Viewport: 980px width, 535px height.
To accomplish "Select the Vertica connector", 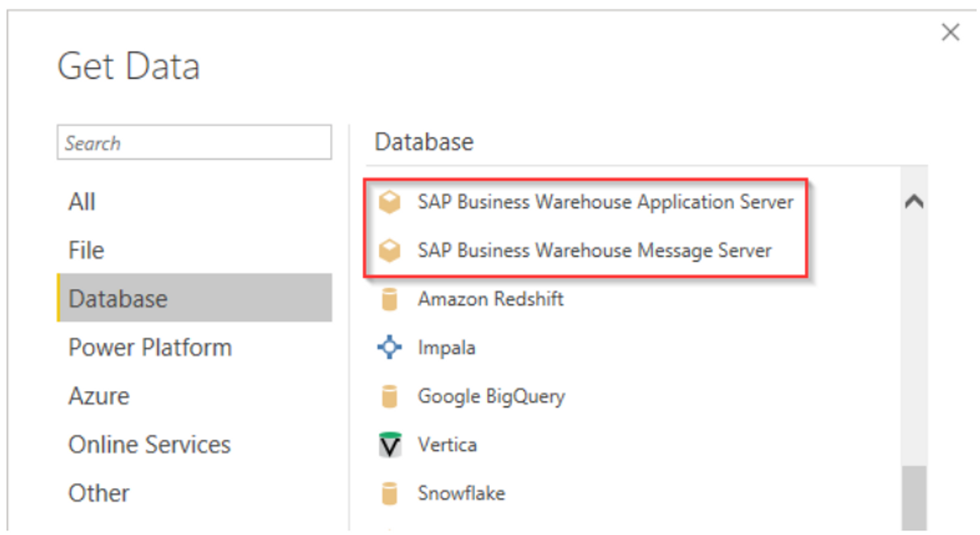I will [x=447, y=445].
